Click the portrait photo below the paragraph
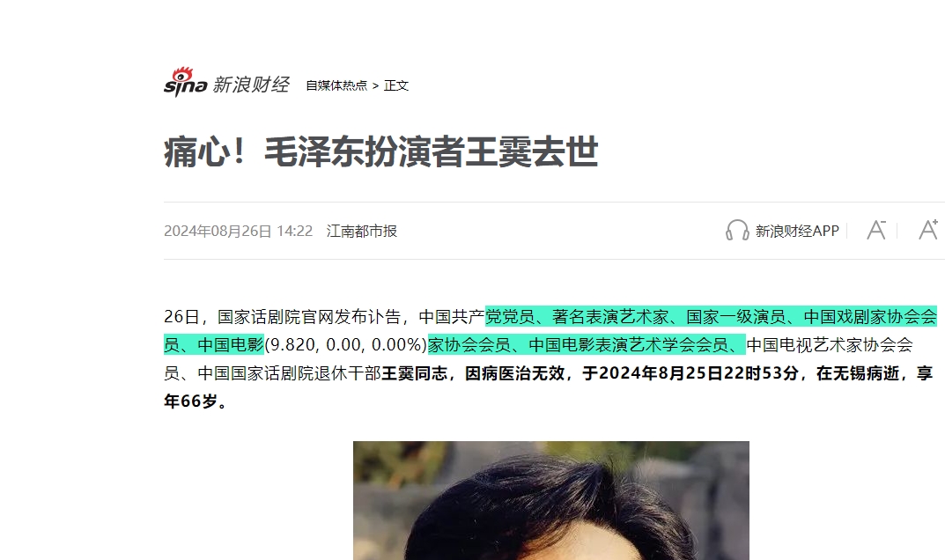Viewport: 945px width, 560px height. [550, 500]
